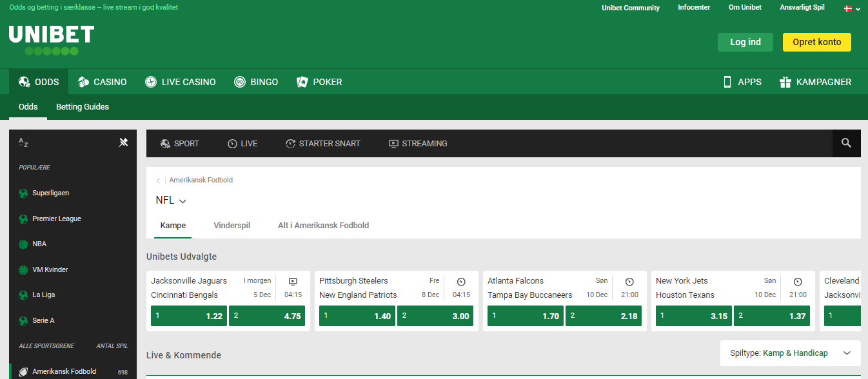The image size is (868, 379).
Task: Bet on Cincinnati Bengals at 4.75
Action: pos(267,316)
